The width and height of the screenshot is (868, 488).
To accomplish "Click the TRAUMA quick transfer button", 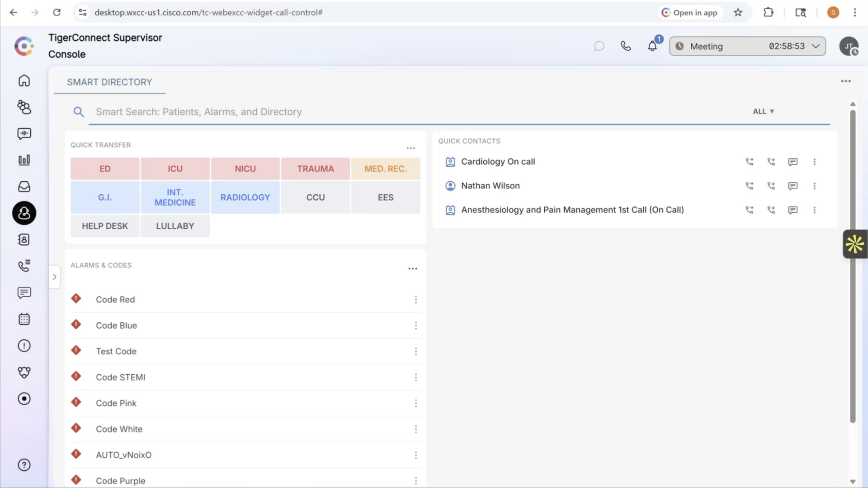I will [x=315, y=169].
